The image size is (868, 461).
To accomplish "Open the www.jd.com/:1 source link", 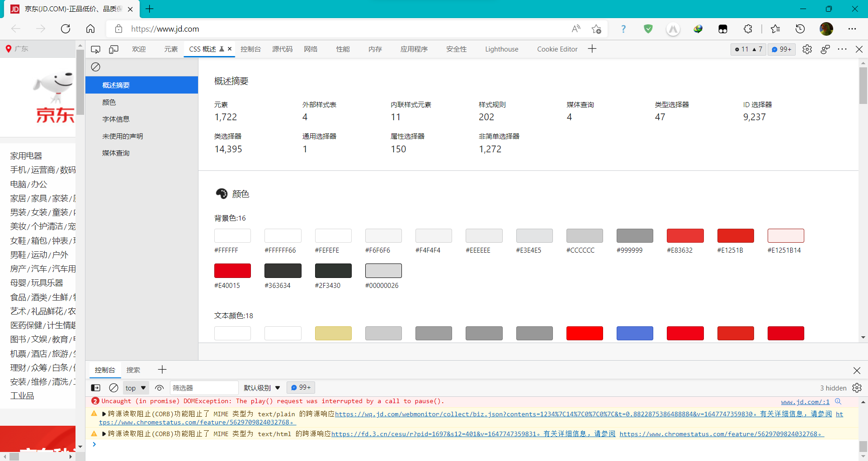I will tap(805, 402).
